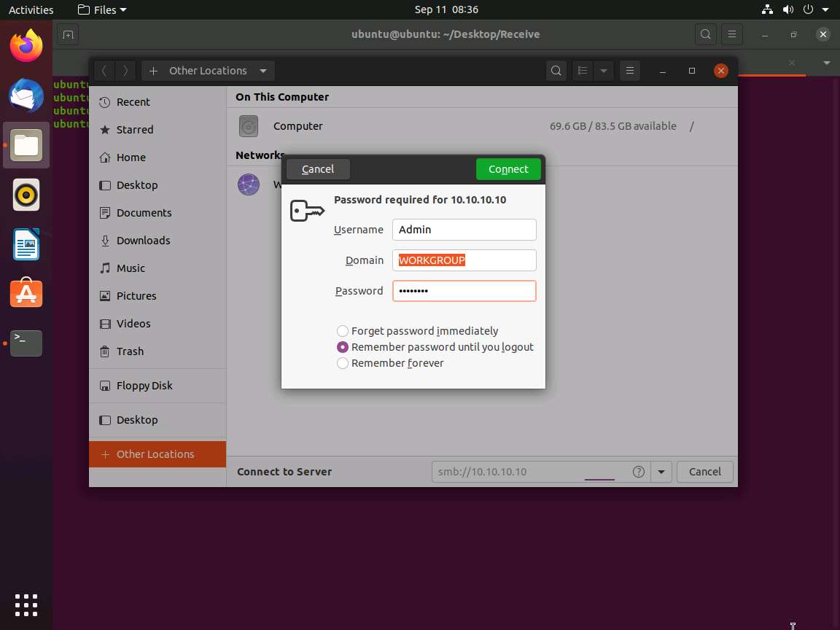Viewport: 840px width, 630px height.
Task: Click the Computer drive icon
Action: coord(249,126)
